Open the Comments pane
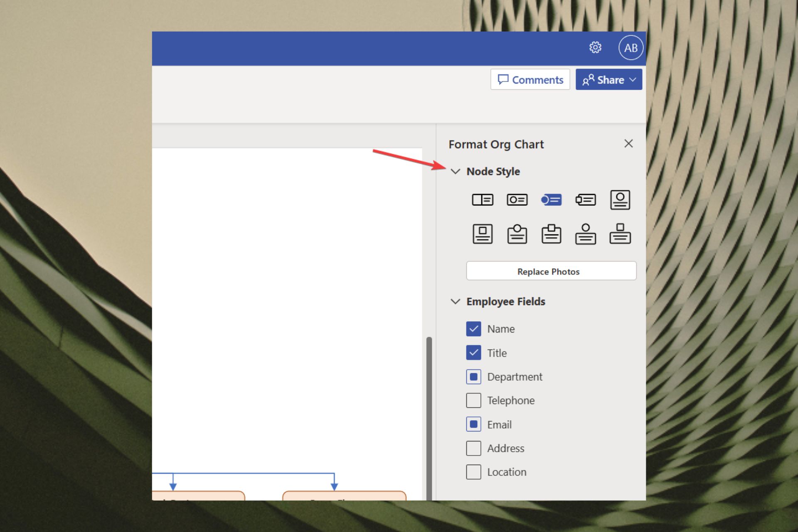 pos(530,80)
